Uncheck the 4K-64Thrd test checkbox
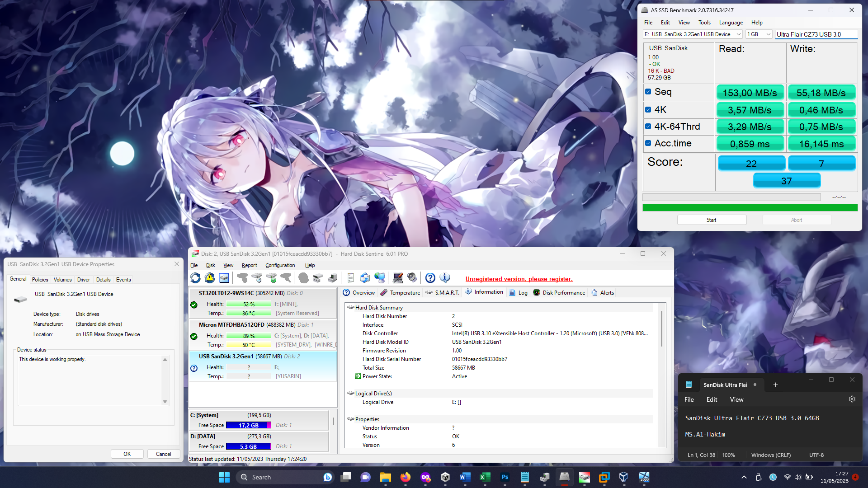This screenshot has width=868, height=488. coord(648,127)
